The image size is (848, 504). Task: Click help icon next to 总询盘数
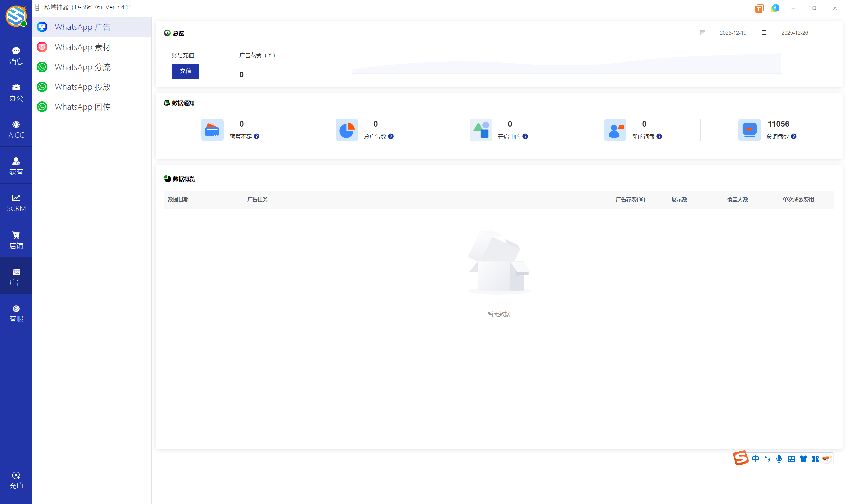tap(794, 136)
